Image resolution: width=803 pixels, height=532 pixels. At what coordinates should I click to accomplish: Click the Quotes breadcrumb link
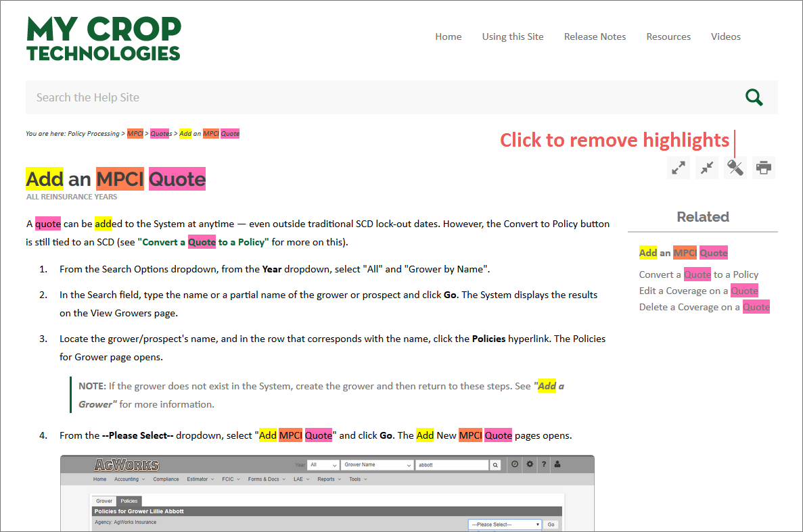pos(161,134)
